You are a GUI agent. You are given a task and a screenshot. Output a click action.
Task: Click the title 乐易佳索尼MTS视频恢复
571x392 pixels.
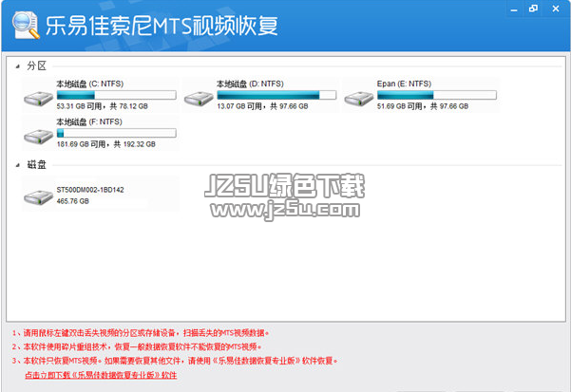(x=162, y=26)
